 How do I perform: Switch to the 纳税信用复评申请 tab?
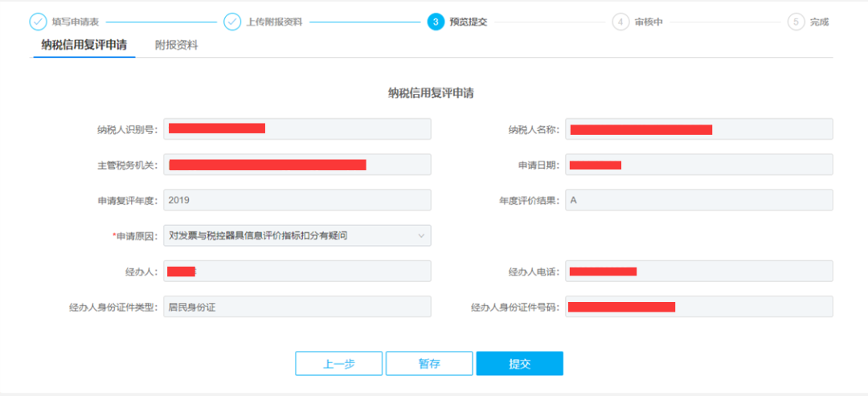(x=84, y=45)
